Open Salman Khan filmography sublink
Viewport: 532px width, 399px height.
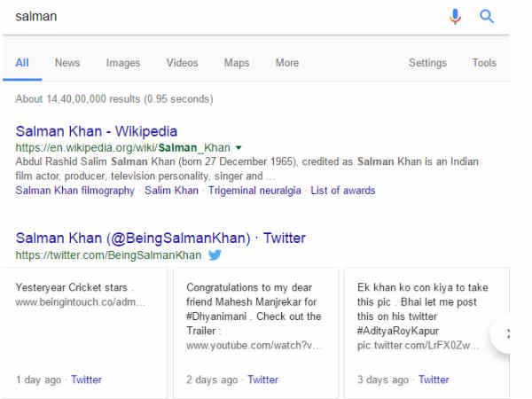click(x=75, y=191)
